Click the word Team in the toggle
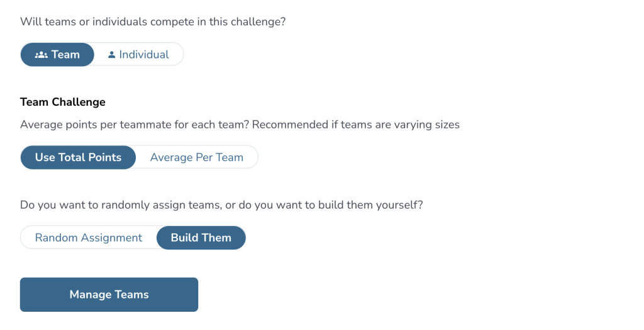Image resolution: width=644 pixels, height=330 pixels. (65, 55)
